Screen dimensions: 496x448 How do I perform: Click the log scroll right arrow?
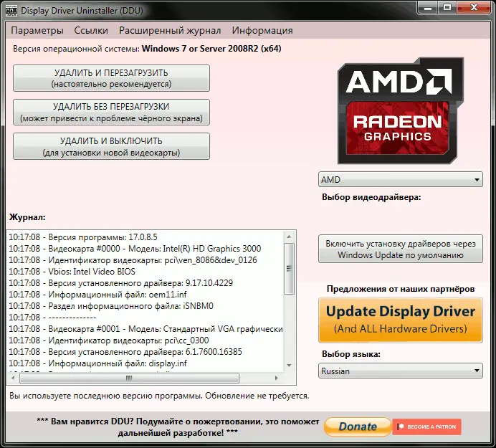click(277, 378)
